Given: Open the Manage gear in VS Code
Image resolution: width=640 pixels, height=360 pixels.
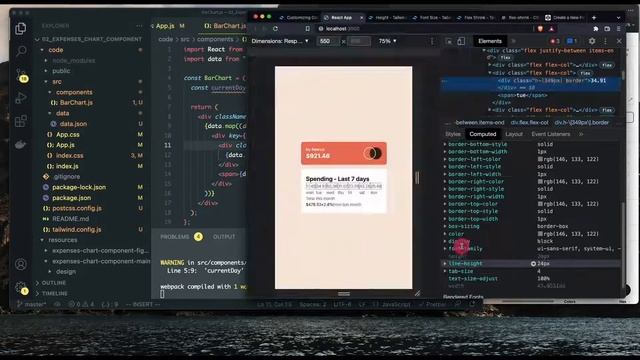Looking at the screenshot, I should (x=21, y=288).
